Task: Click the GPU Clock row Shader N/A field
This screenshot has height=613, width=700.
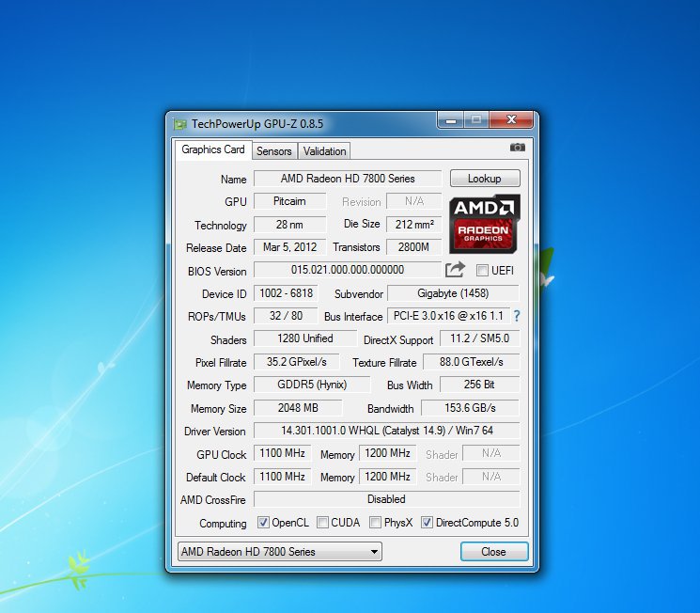Action: pos(491,453)
